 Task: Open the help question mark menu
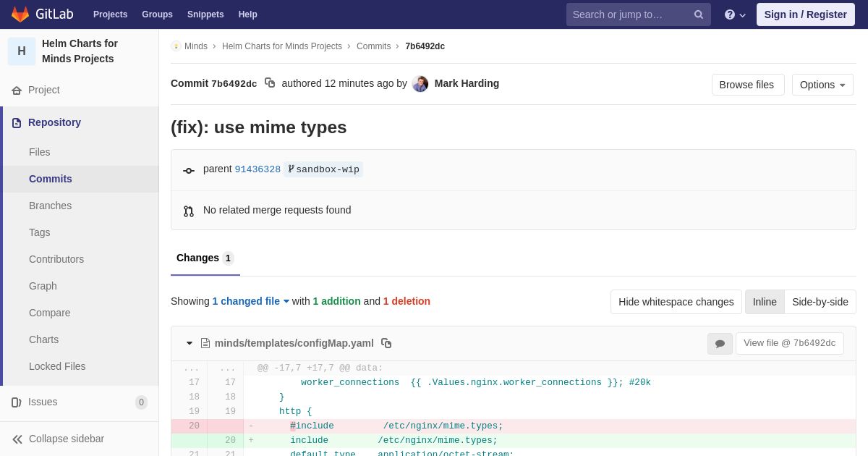734,14
